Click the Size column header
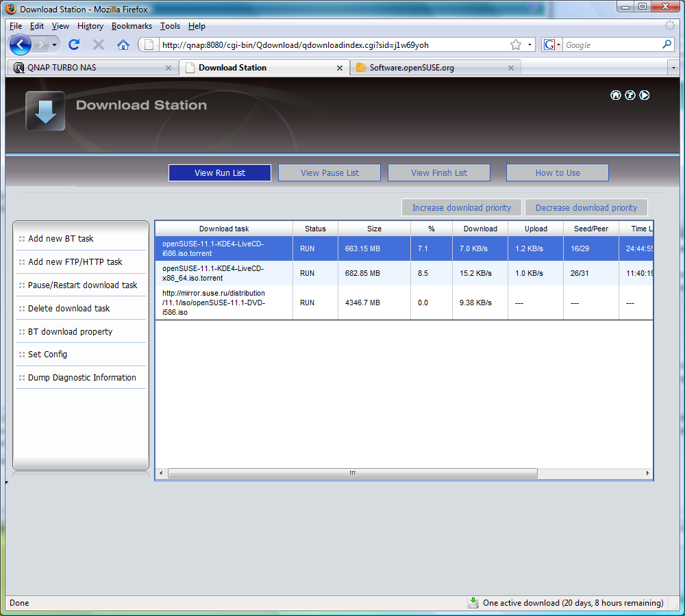Image resolution: width=685 pixels, height=616 pixels. [375, 229]
